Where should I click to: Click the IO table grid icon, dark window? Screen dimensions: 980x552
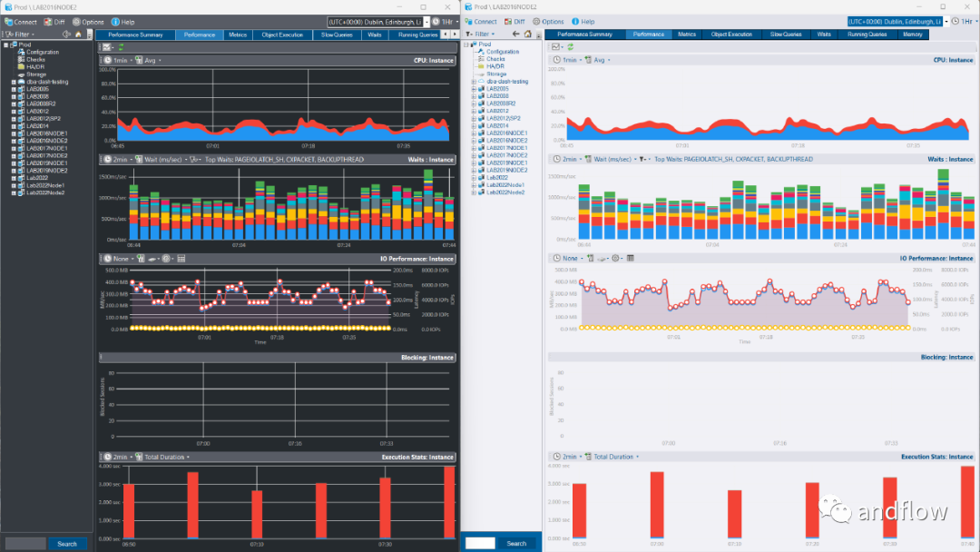[181, 259]
